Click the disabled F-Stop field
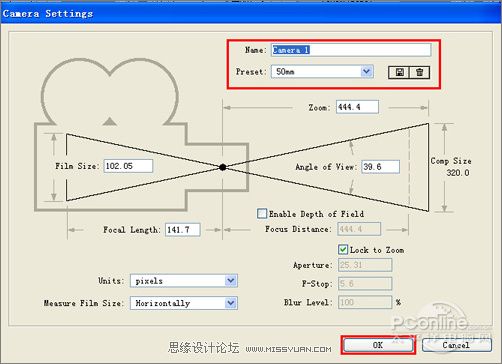The height and width of the screenshot is (364, 502). tap(365, 284)
